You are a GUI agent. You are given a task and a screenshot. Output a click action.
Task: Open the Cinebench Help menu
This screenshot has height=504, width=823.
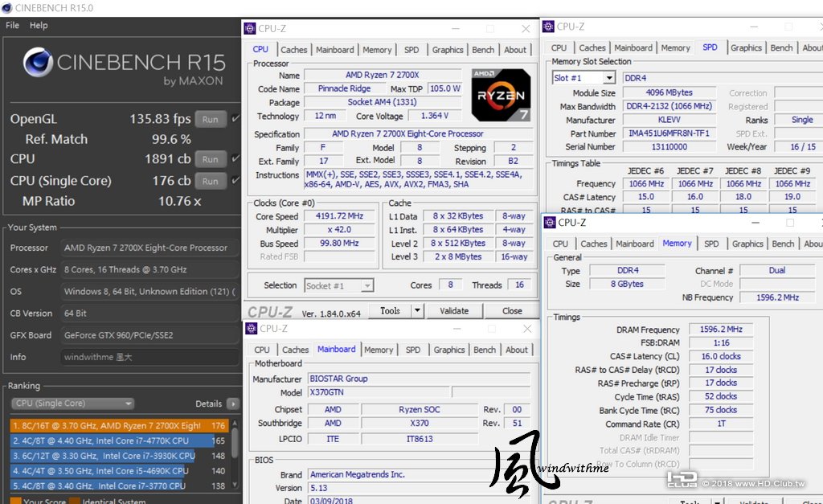pos(39,25)
